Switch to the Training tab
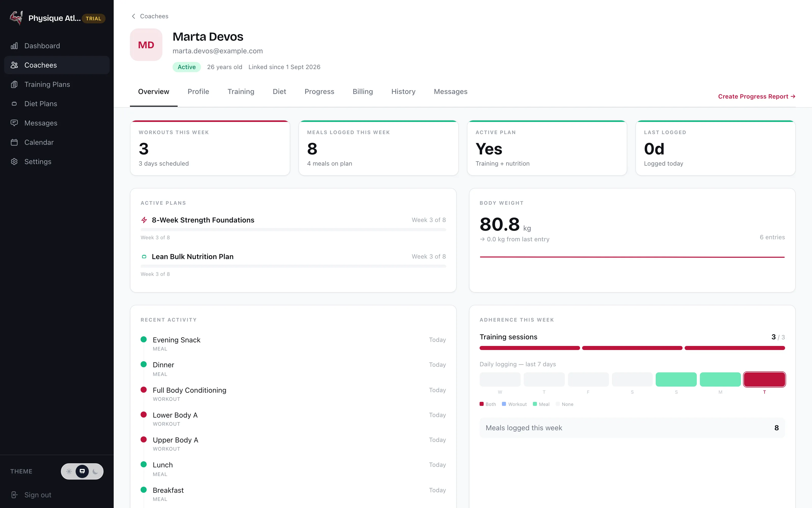Viewport: 812px width, 508px height. pyautogui.click(x=241, y=92)
